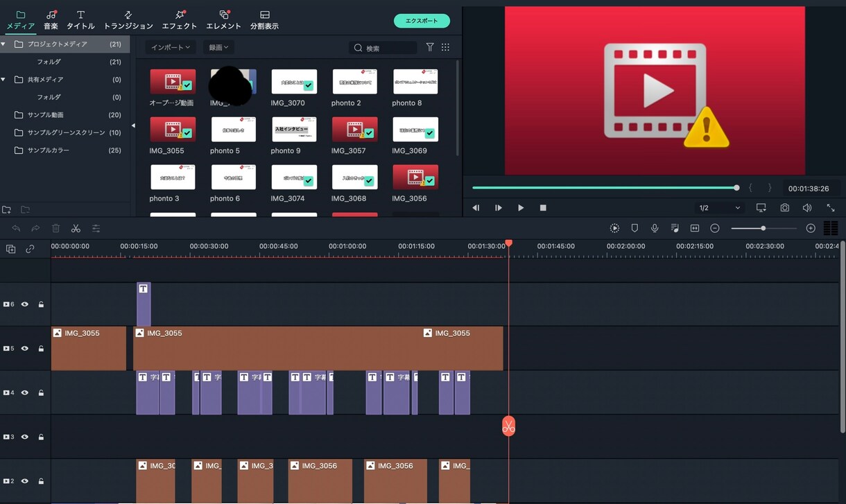
Task: Zoom in timeline with plus icon
Action: (x=811, y=228)
